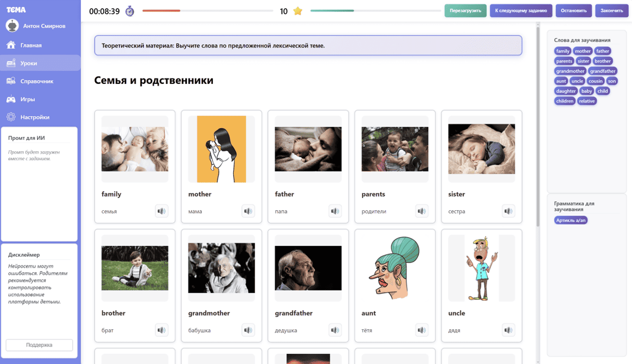Click the vertical page scrollbar
This screenshot has width=632, height=364.
point(538,127)
